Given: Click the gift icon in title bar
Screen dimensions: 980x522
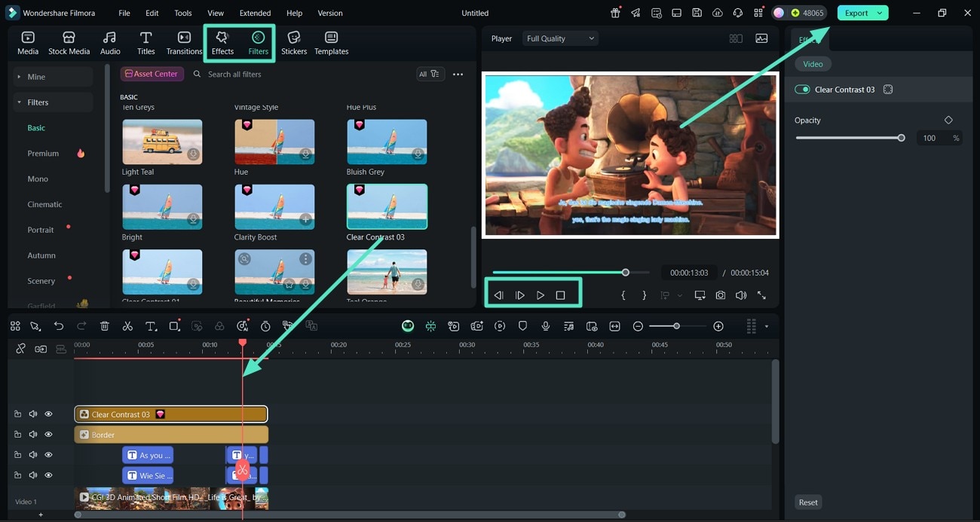Looking at the screenshot, I should (615, 13).
